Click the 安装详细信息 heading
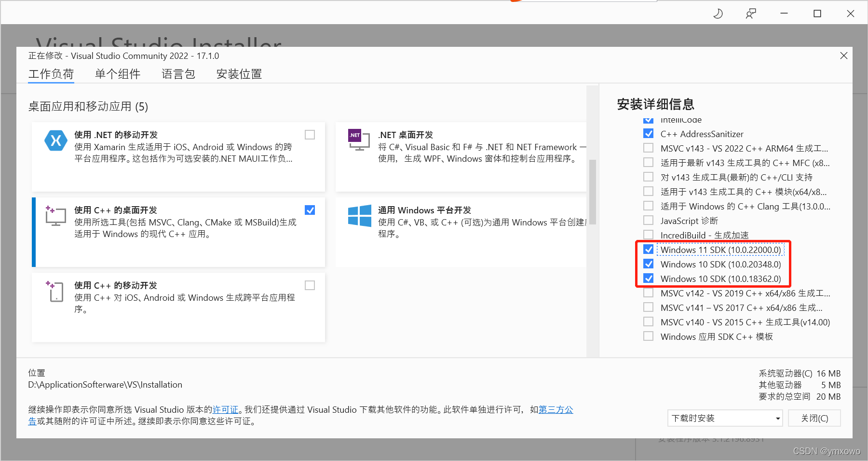 click(x=655, y=104)
